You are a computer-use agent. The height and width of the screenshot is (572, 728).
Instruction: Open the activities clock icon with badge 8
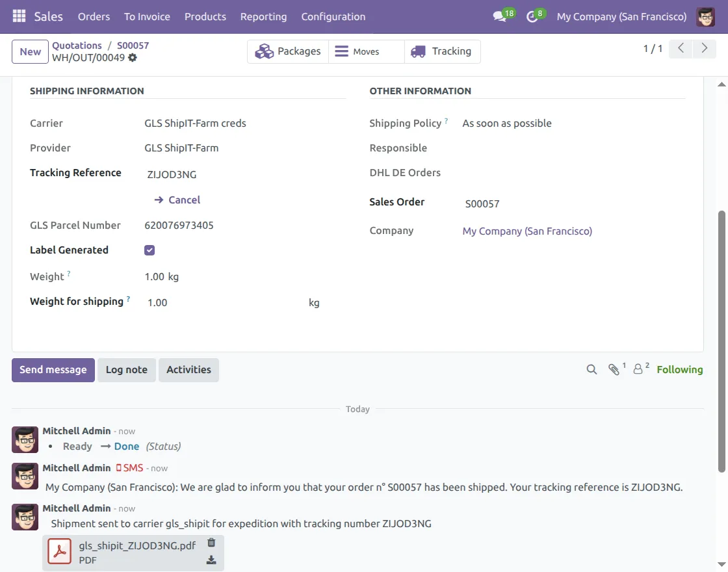point(536,16)
